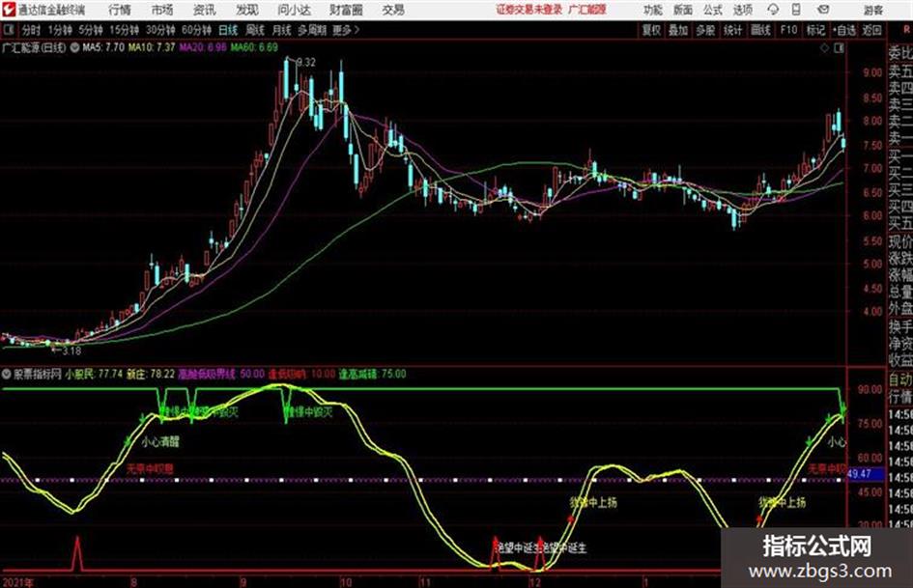The height and width of the screenshot is (588, 913).
Task: Toggle the side panel icon at chart top-right
Action: click(x=839, y=48)
